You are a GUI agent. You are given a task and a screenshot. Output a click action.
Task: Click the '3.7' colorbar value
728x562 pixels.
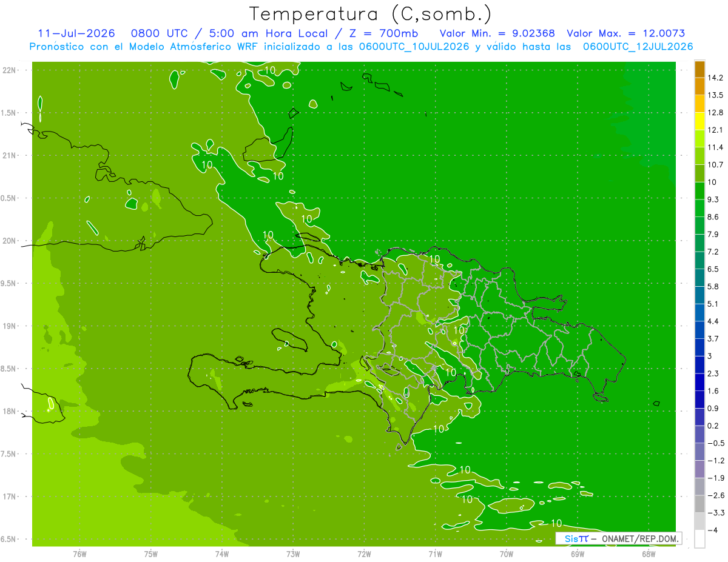714,338
